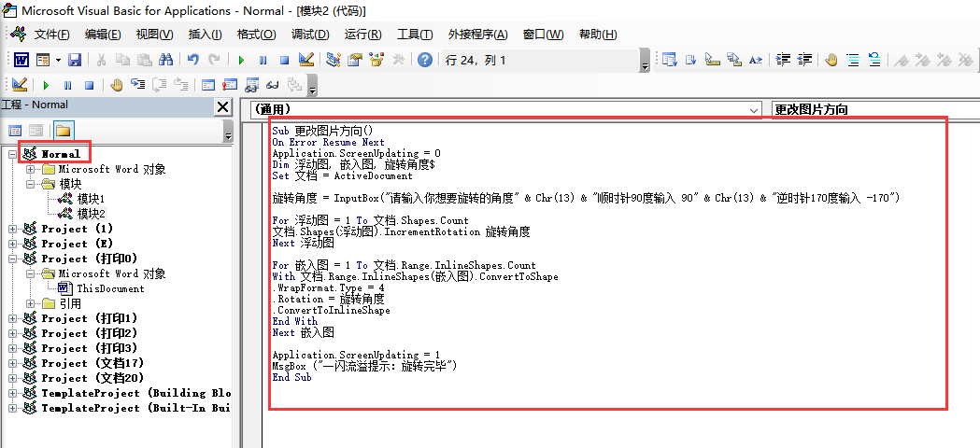The image size is (980, 448).
Task: Open the Insert UserForm dropdown arrow
Action: coord(58,60)
